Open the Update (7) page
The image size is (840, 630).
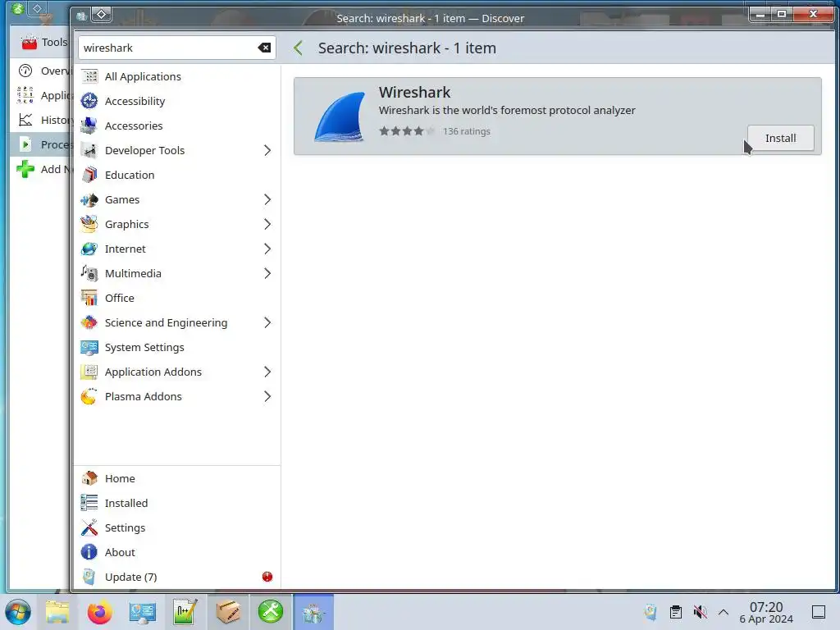tap(177, 577)
